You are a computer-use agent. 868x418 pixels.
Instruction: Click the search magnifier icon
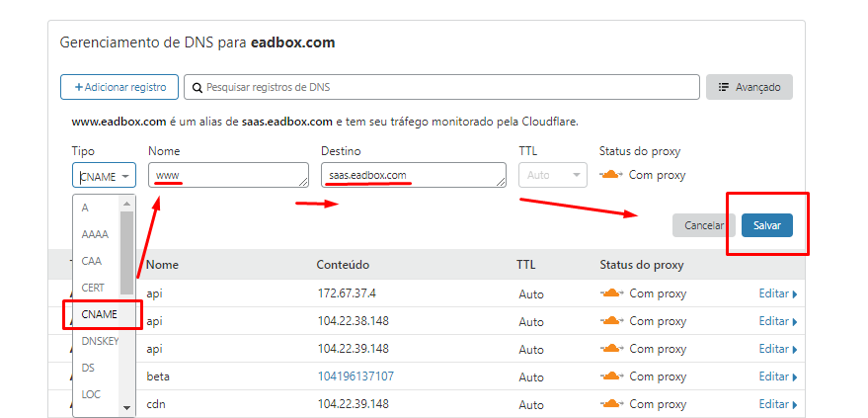(x=197, y=88)
